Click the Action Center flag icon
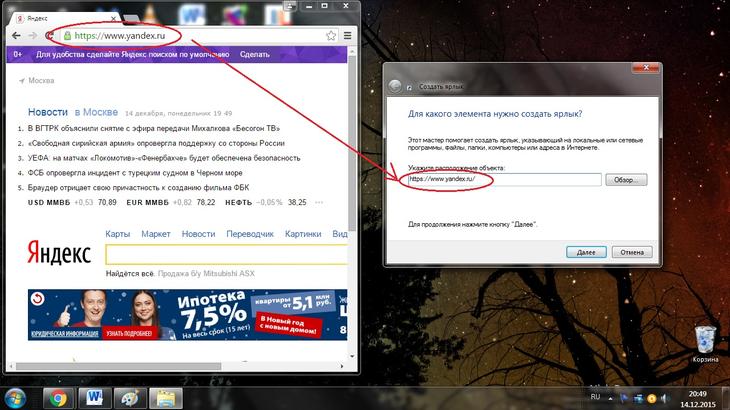 [x=625, y=398]
